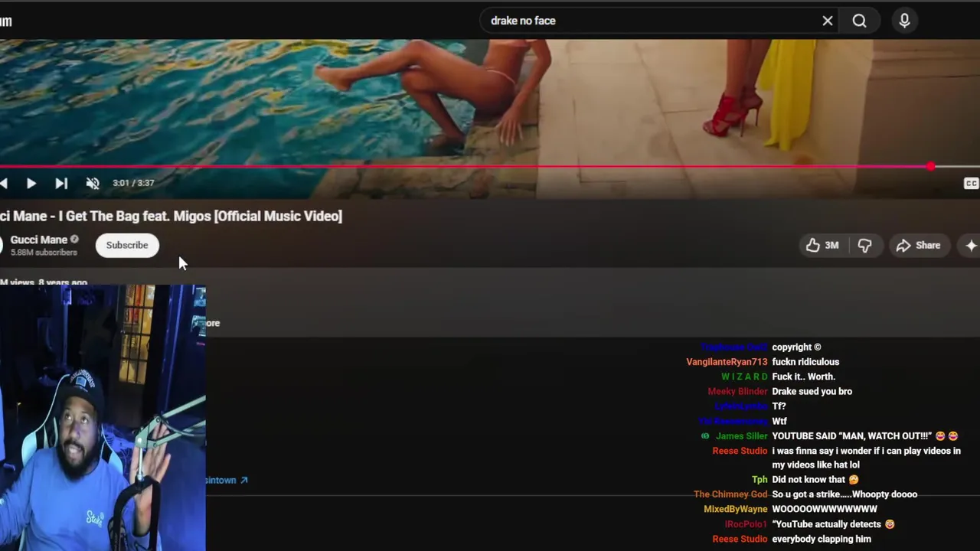
Task: Click chat username MixedByWayne
Action: pyautogui.click(x=736, y=509)
